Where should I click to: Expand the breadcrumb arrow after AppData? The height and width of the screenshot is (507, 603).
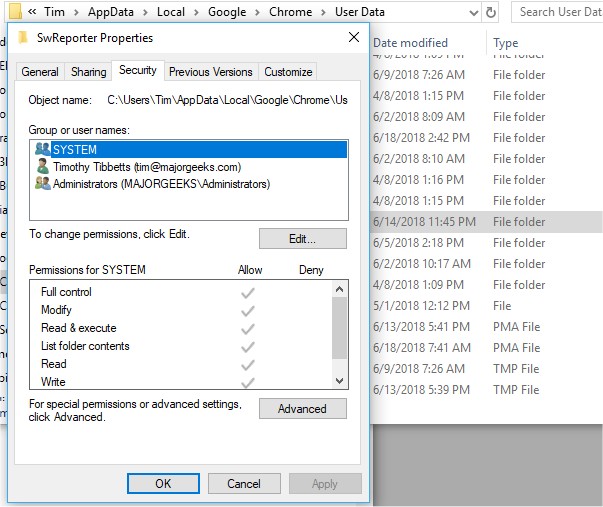[x=145, y=13]
